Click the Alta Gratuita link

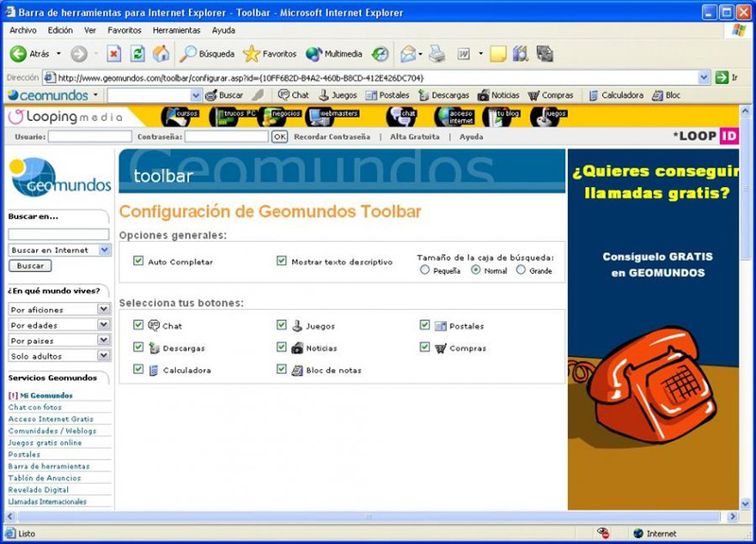pyautogui.click(x=415, y=137)
